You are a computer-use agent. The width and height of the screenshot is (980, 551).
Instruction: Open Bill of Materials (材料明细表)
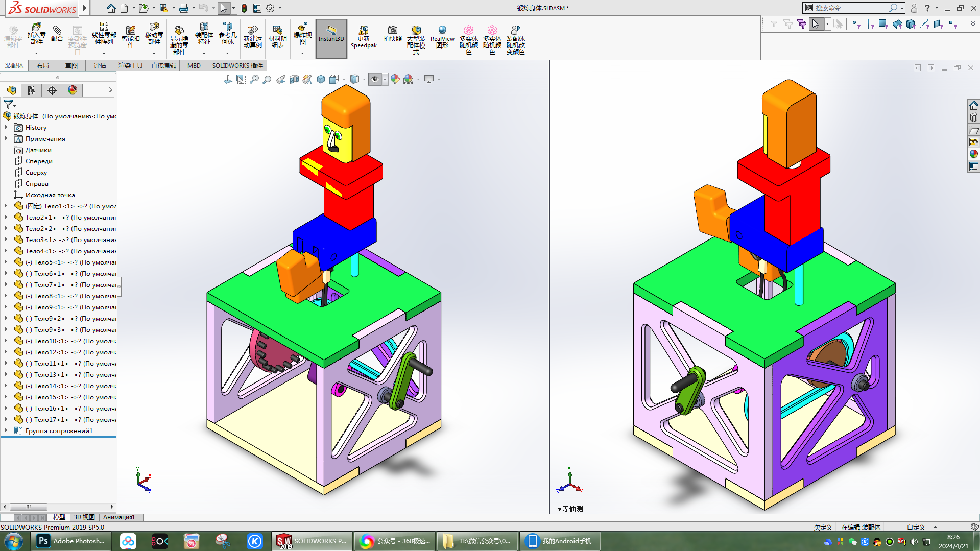277,37
